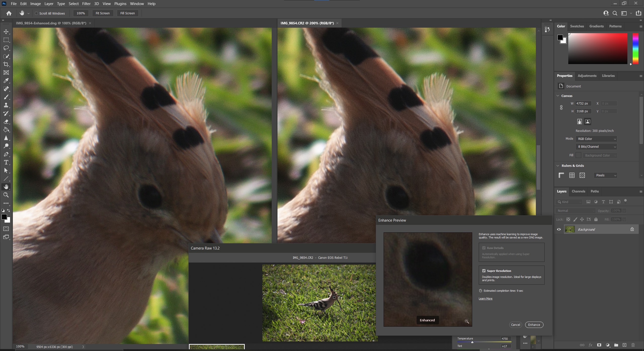Viewport: 644px width, 351px height.
Task: Open Hand tool preset dropdown arrow
Action: [28, 13]
